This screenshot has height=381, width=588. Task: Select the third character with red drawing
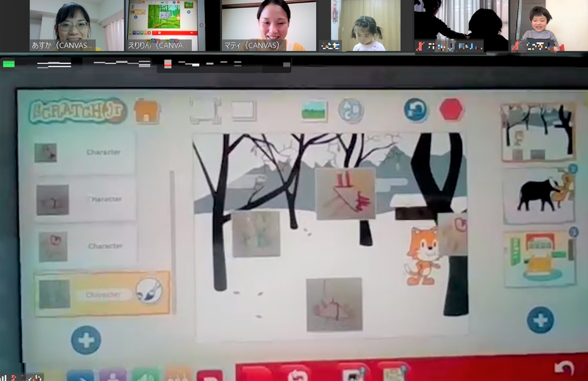(84, 245)
